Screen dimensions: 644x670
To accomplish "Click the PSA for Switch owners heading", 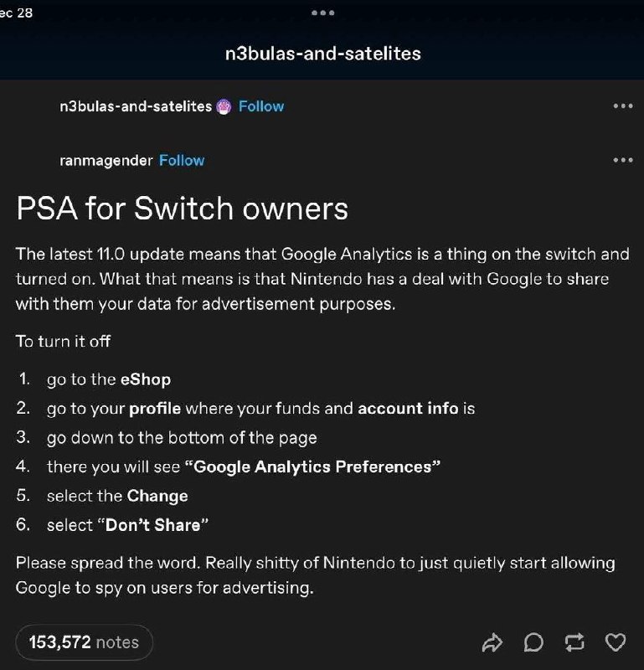I will click(x=182, y=209).
